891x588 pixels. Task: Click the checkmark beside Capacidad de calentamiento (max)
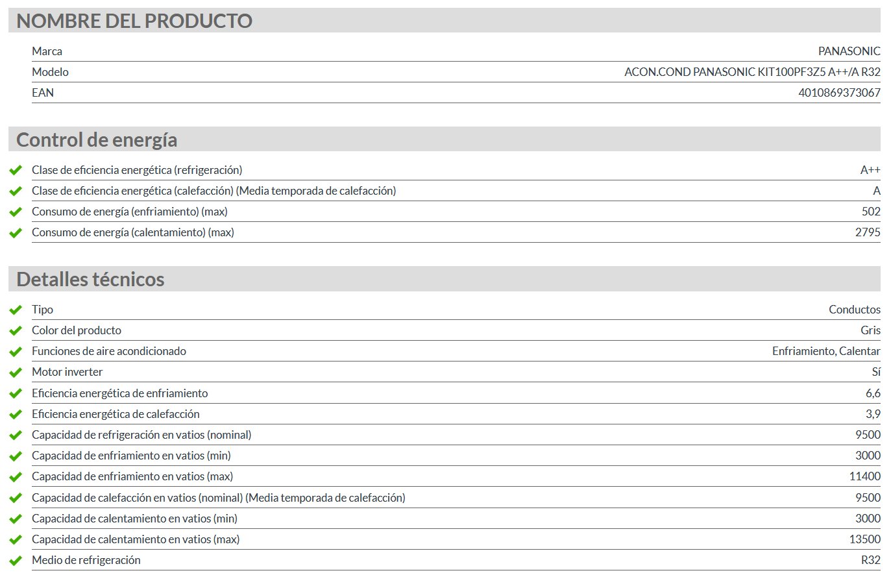click(x=16, y=540)
